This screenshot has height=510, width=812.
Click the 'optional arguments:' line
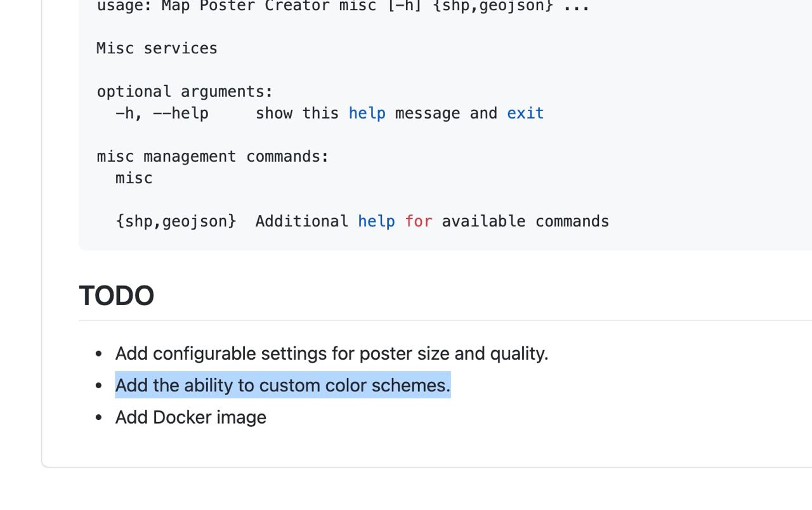coord(185,92)
